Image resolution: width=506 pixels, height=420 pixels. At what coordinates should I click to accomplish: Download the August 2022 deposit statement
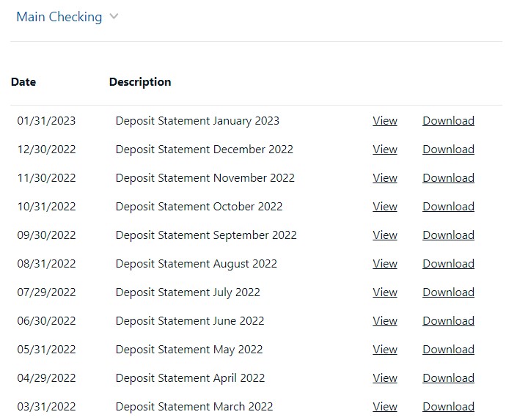click(x=448, y=264)
